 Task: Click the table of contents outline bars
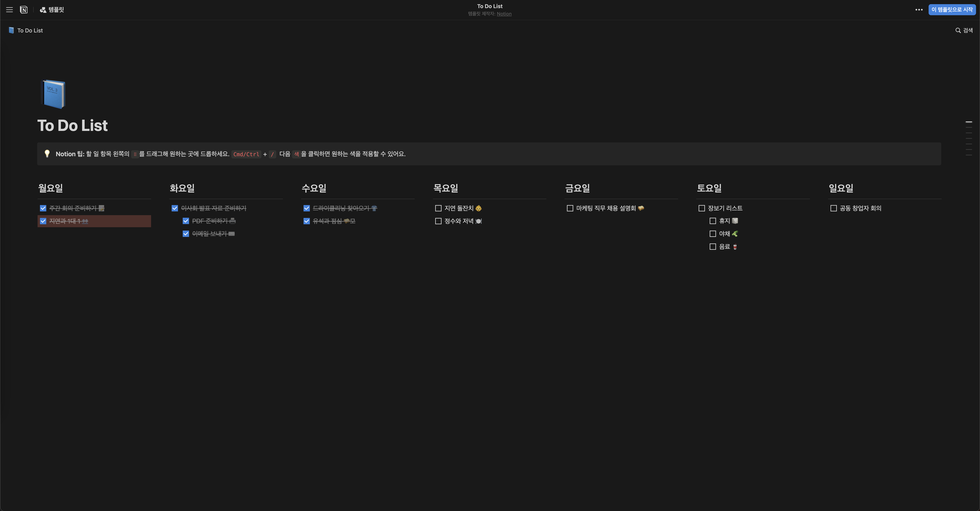coord(969,138)
